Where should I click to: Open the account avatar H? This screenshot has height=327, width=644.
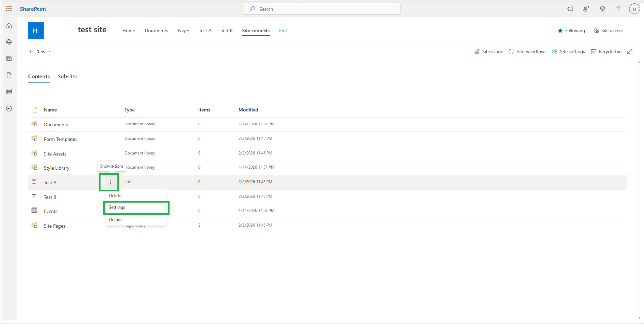click(634, 9)
